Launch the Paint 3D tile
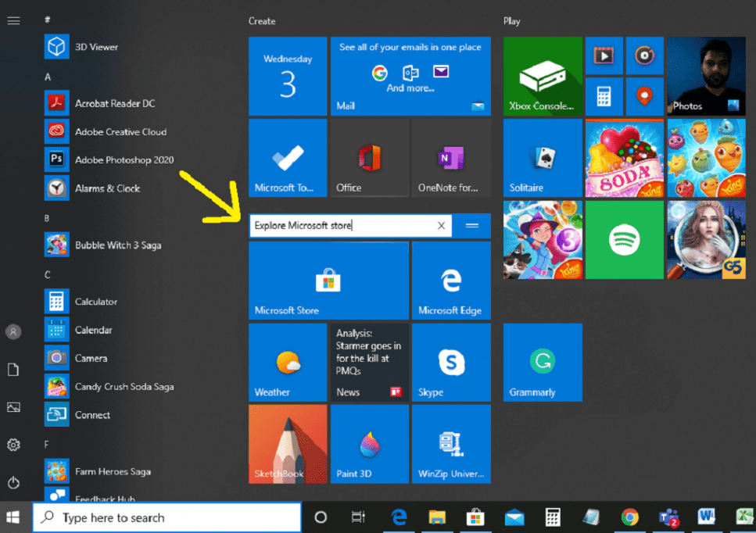 pyautogui.click(x=369, y=444)
